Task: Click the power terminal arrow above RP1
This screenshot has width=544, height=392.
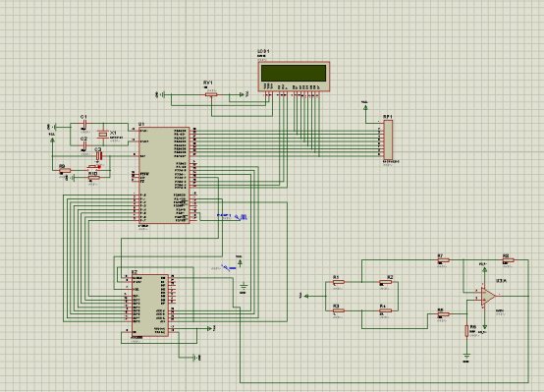Action: coord(365,106)
